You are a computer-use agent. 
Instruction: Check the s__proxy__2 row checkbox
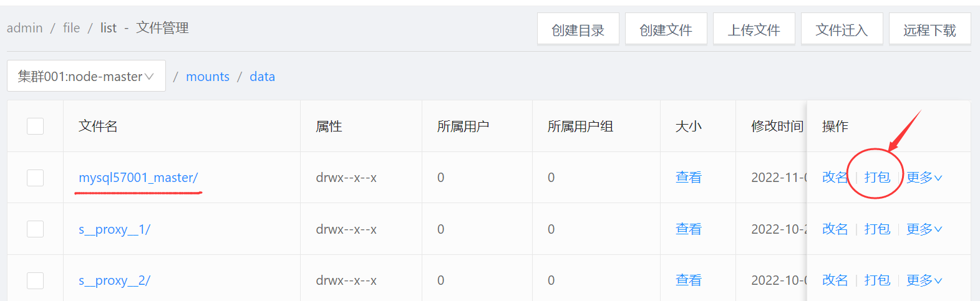(36, 280)
